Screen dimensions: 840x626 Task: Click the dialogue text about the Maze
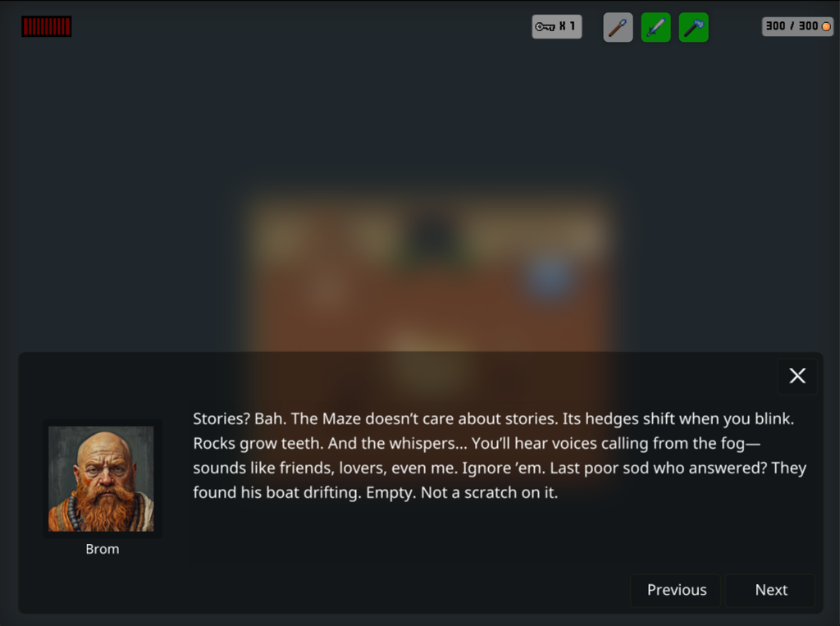pyautogui.click(x=500, y=455)
